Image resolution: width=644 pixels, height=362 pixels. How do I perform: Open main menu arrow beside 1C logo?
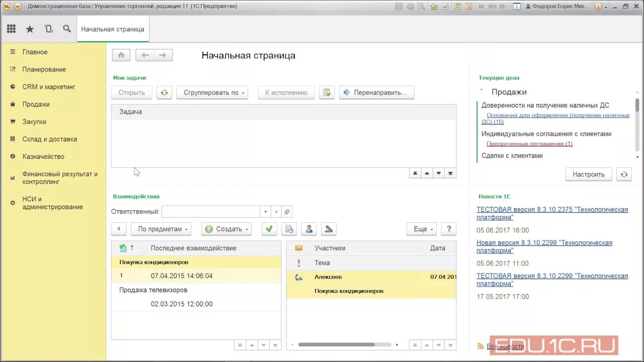click(x=18, y=7)
